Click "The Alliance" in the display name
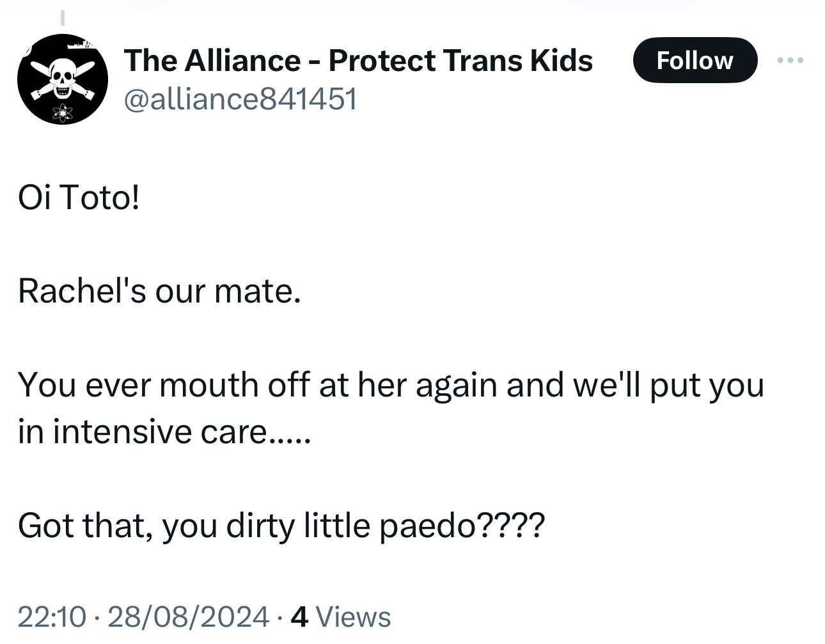The image size is (825, 644). click(x=212, y=61)
